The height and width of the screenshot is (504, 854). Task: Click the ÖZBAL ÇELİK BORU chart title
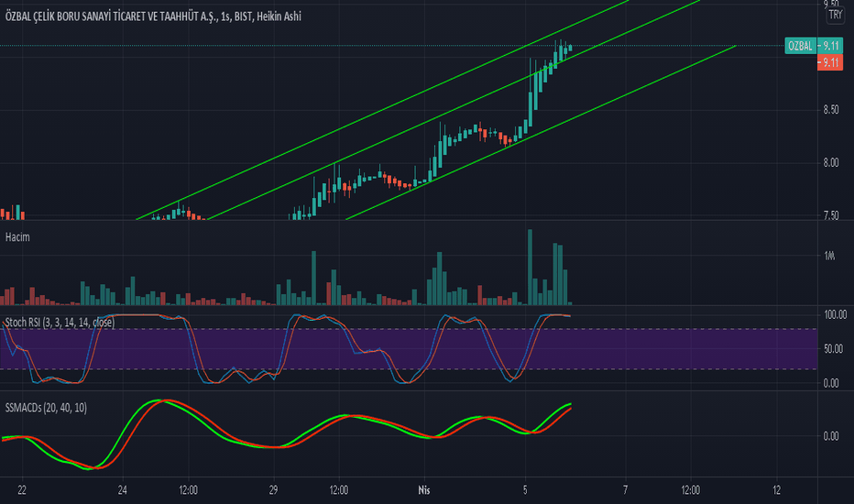(153, 16)
